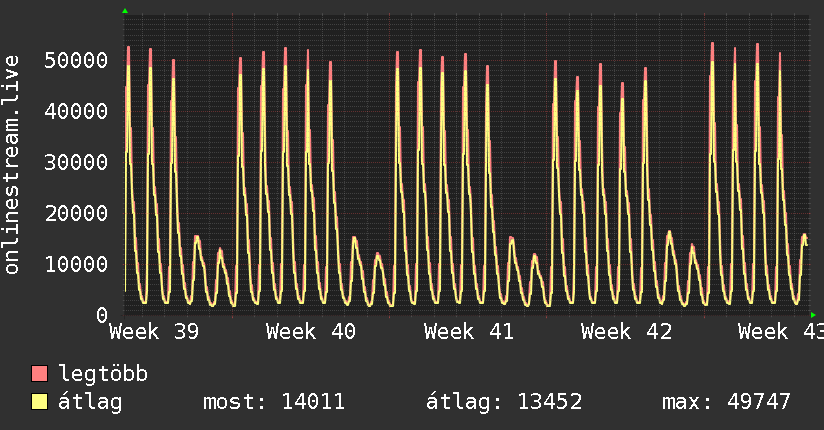The width and height of the screenshot is (824, 430).
Task: Click the Week 39 axis label
Action: [154, 332]
